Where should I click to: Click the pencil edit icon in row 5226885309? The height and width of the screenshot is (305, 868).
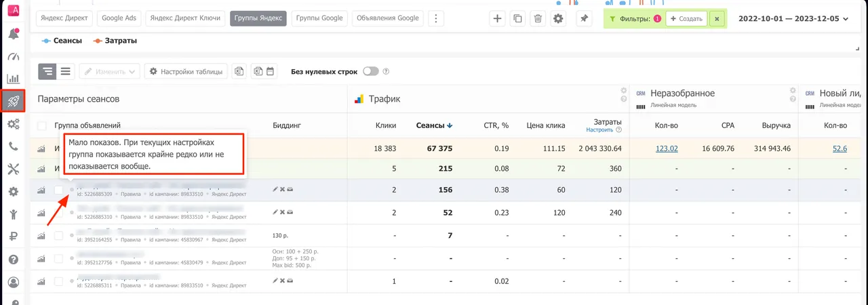point(275,190)
